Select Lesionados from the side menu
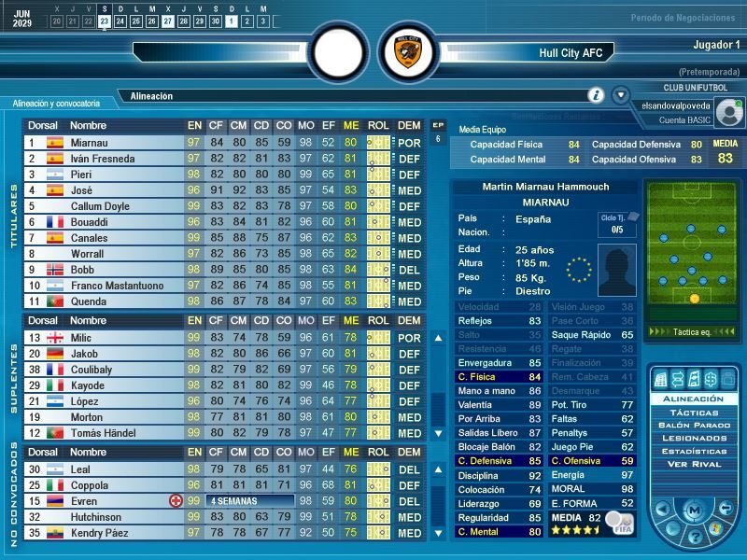Image resolution: width=747 pixels, height=560 pixels. coord(694,438)
